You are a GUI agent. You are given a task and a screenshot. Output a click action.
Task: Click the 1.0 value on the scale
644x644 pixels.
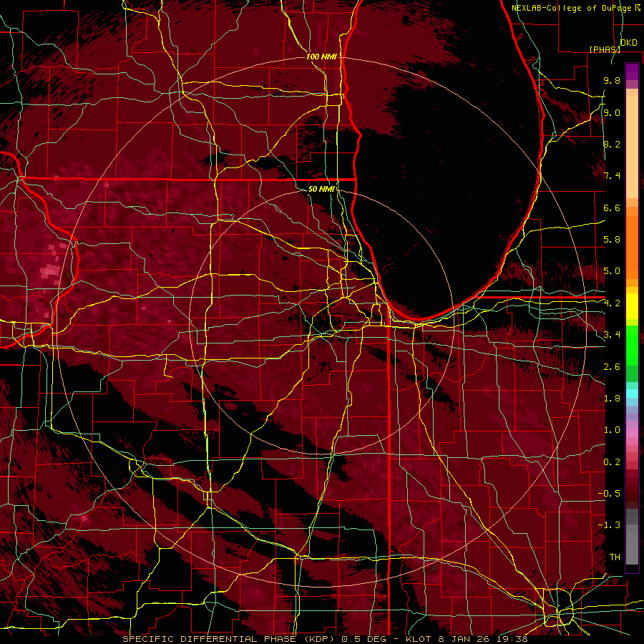pos(612,430)
